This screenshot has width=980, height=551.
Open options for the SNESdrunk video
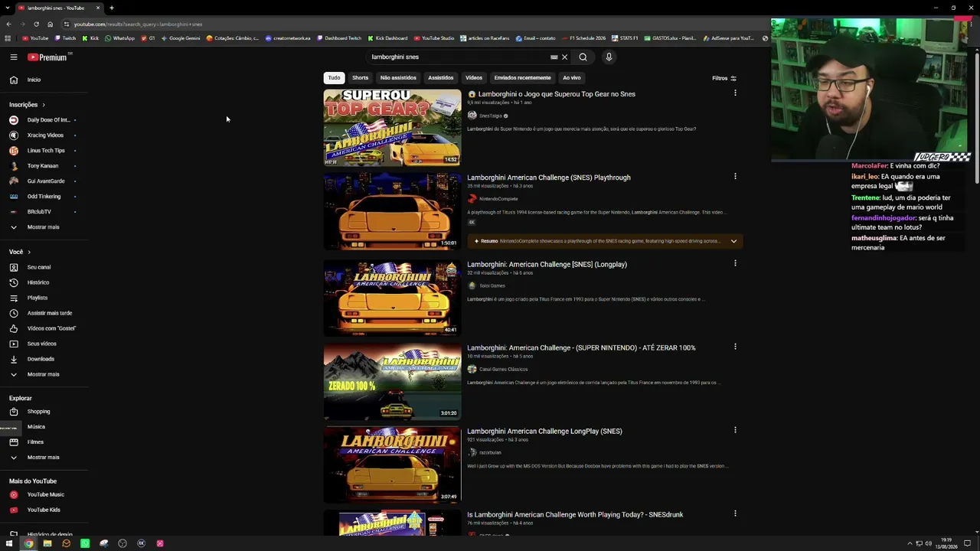(x=735, y=514)
